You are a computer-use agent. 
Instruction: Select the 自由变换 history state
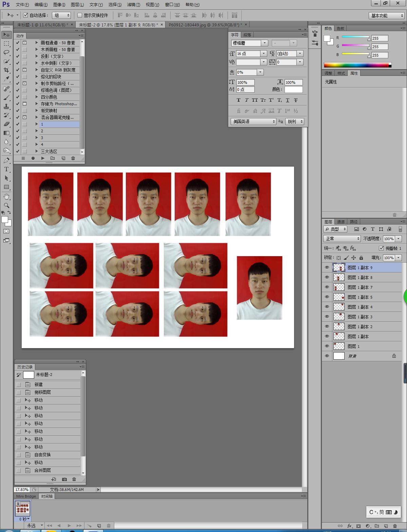48,455
